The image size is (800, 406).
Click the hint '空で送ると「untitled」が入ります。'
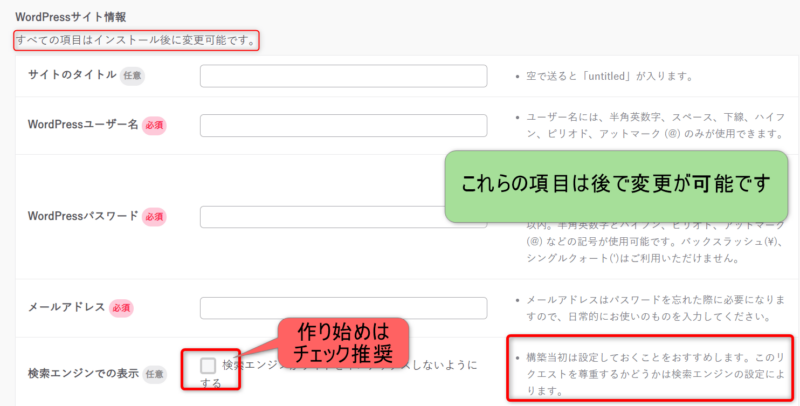tap(610, 77)
